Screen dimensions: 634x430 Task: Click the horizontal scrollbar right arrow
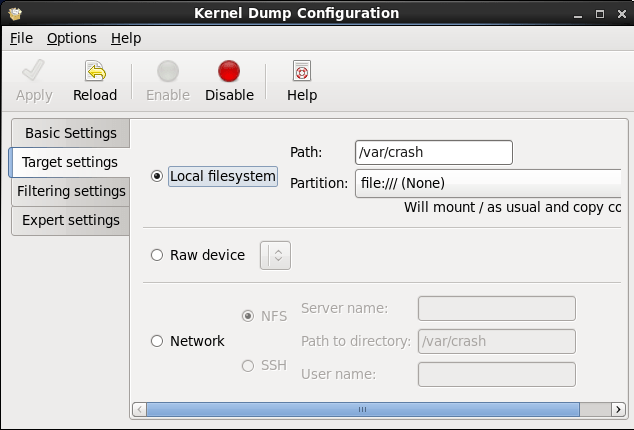(x=620, y=409)
